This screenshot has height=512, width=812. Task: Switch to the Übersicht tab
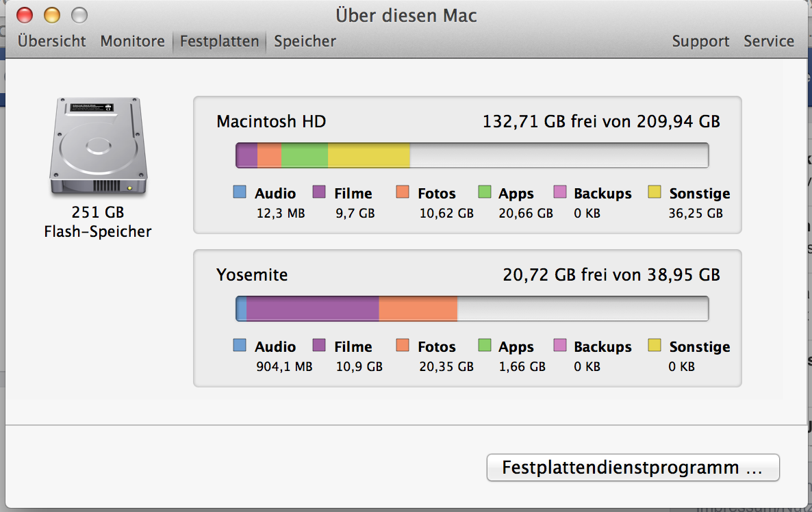(52, 41)
